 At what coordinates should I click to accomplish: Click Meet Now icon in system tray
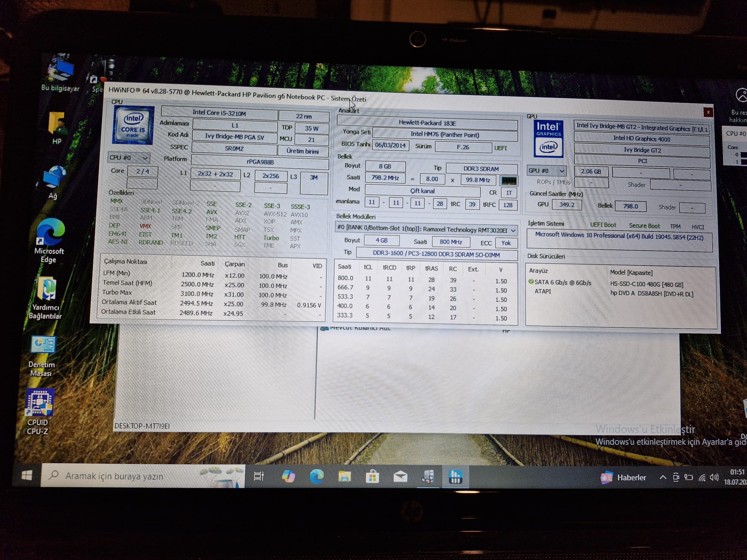click(x=676, y=477)
